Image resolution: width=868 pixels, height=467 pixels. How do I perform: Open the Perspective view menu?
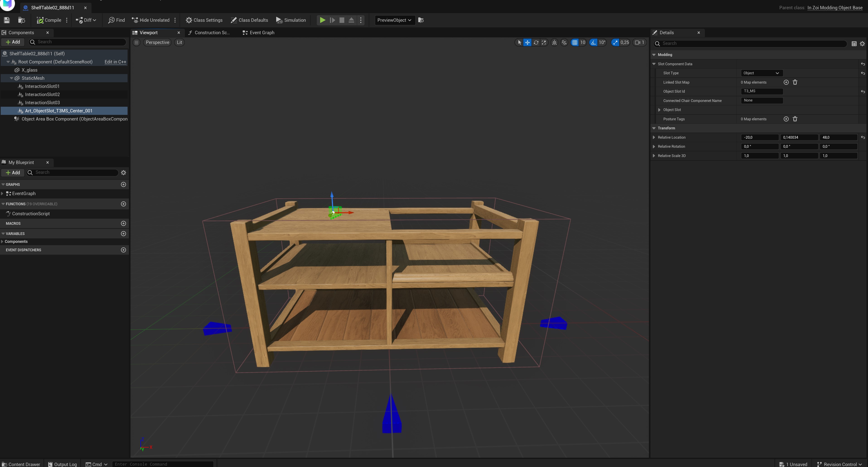[157, 42]
